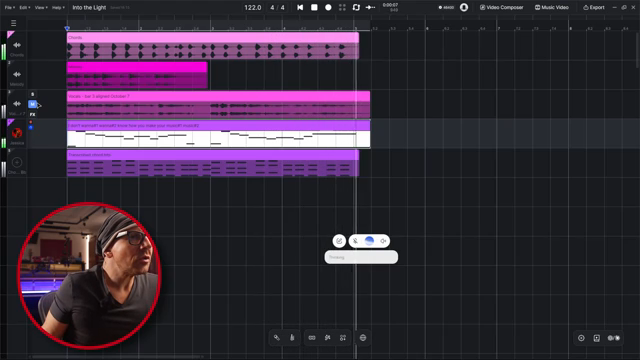The image size is (640, 360).
Task: Toggle the assistant microphone mute
Action: click(356, 241)
